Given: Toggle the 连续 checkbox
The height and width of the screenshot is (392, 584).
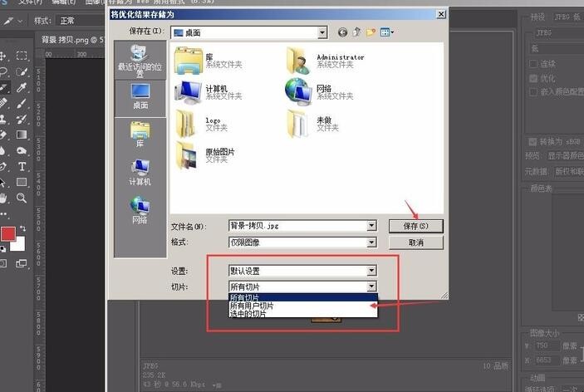Looking at the screenshot, I should (x=533, y=64).
